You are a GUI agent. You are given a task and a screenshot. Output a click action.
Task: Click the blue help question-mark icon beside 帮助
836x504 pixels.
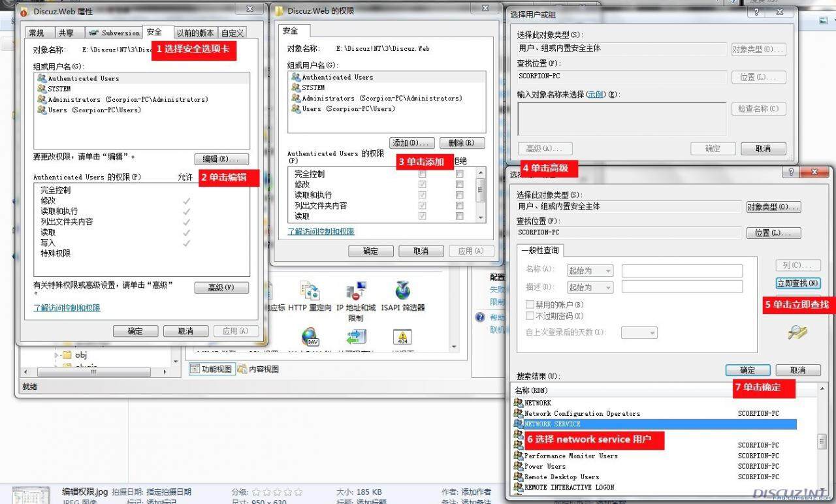pyautogui.click(x=480, y=317)
